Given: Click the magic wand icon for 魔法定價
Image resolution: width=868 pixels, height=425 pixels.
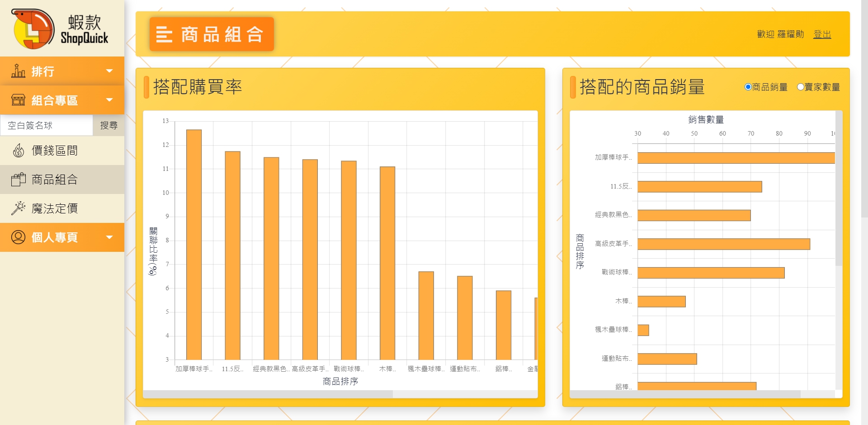Looking at the screenshot, I should 19,208.
